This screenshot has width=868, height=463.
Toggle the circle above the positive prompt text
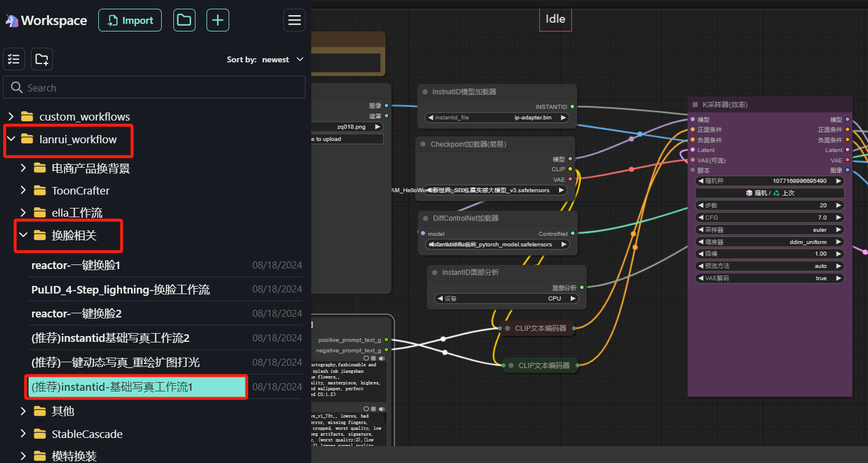[x=366, y=358]
